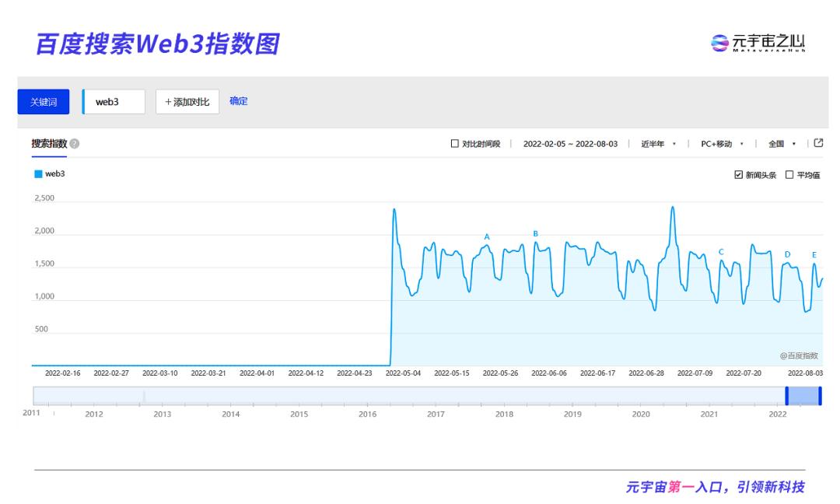Toggle the web3 legend swatch

tap(38, 174)
